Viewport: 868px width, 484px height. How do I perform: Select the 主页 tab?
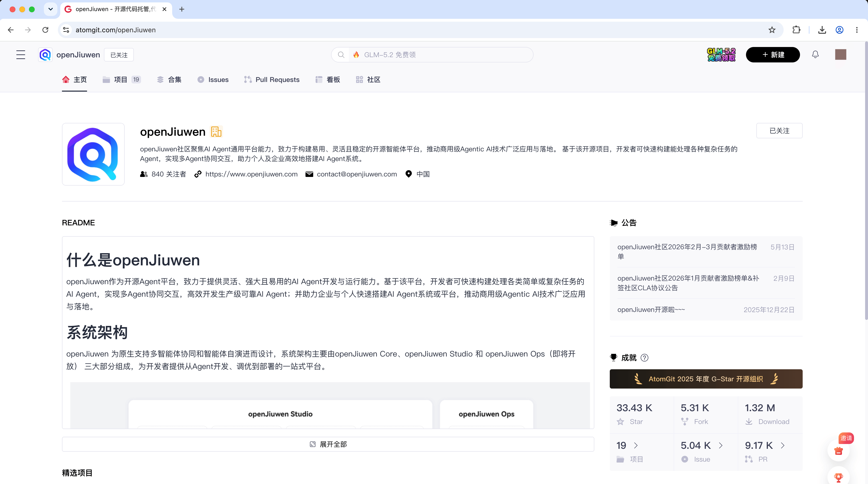75,80
